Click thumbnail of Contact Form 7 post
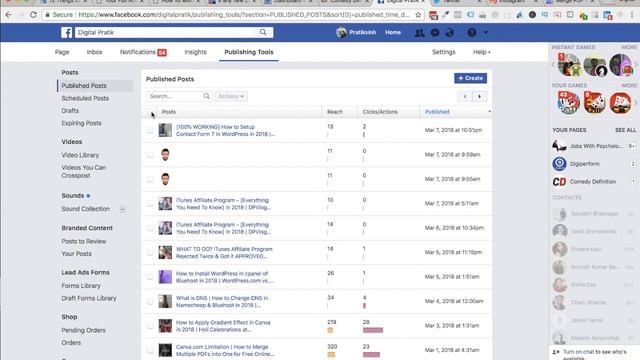 (165, 130)
